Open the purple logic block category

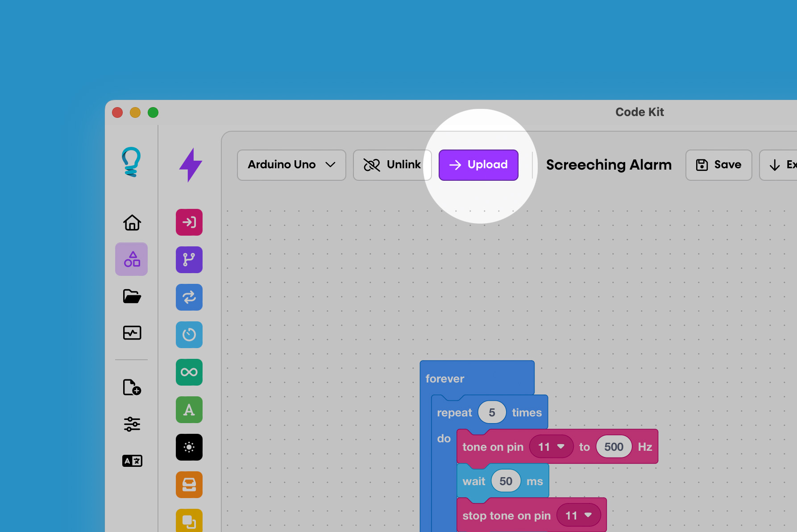pos(189,259)
